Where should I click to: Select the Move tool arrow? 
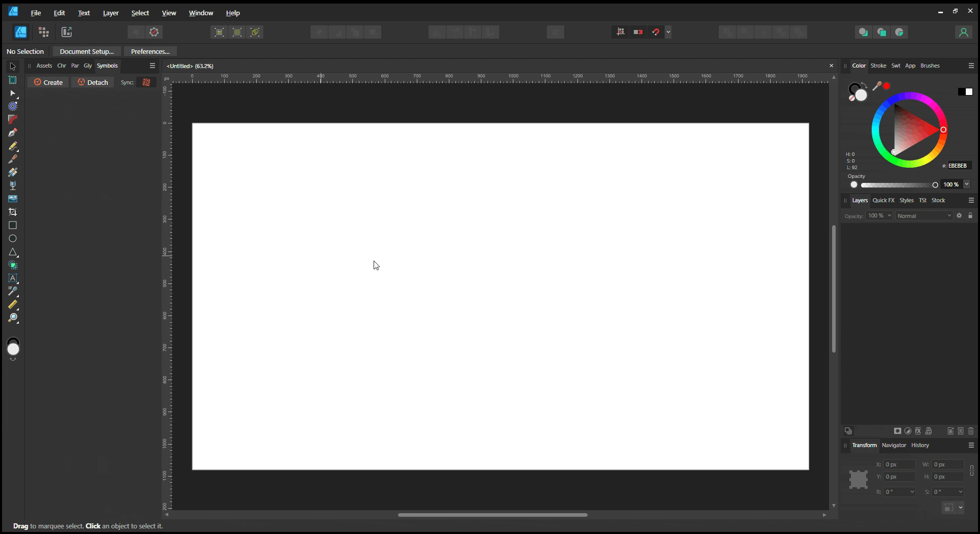coord(13,67)
